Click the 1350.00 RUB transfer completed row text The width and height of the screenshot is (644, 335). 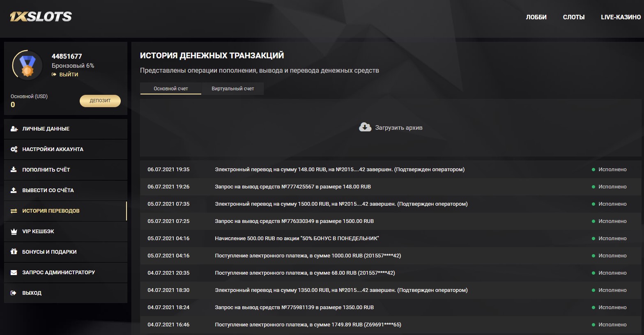coord(341,290)
